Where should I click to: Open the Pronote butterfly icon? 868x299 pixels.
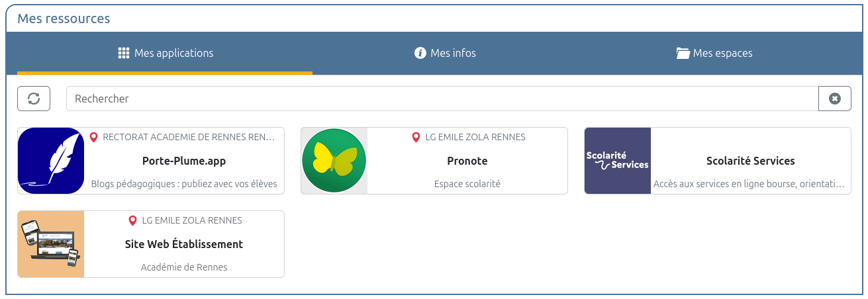334,161
